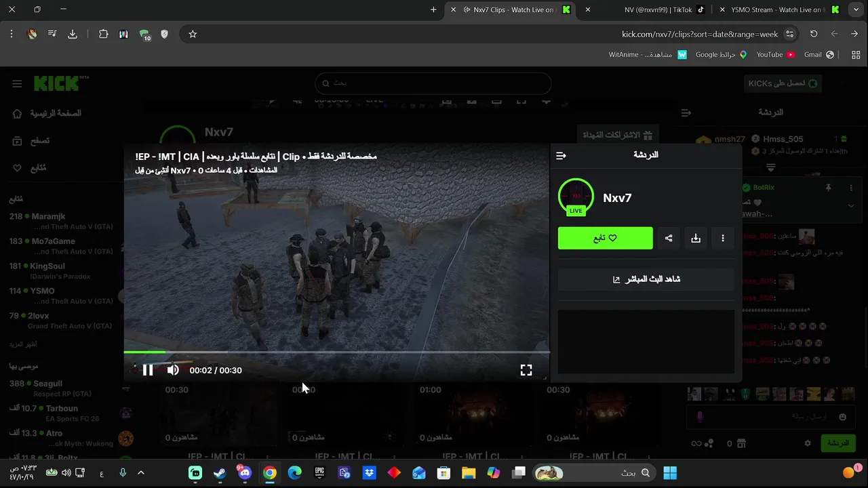Open Mo7aGame channel in sidebar
Image resolution: width=868 pixels, height=488 pixels.
tap(61, 246)
